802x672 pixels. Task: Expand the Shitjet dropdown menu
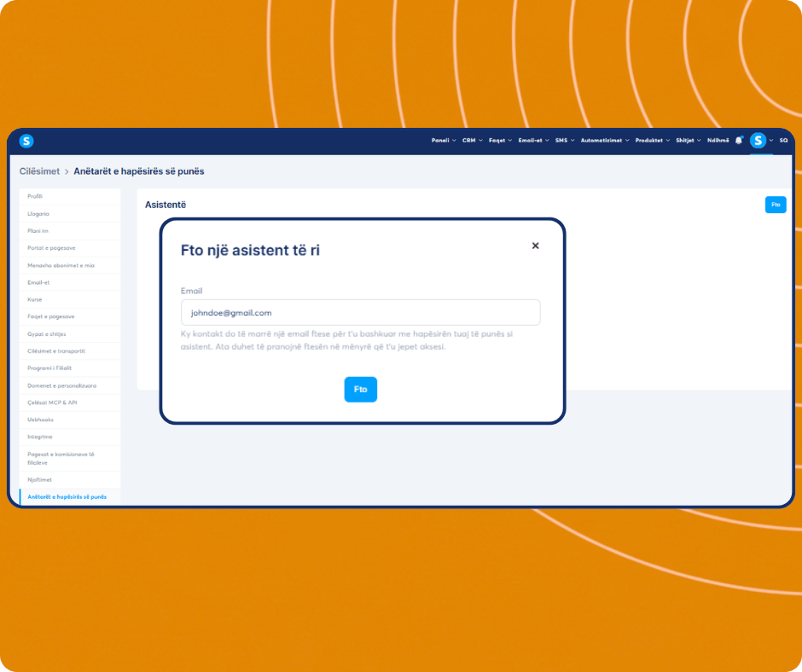[688, 140]
